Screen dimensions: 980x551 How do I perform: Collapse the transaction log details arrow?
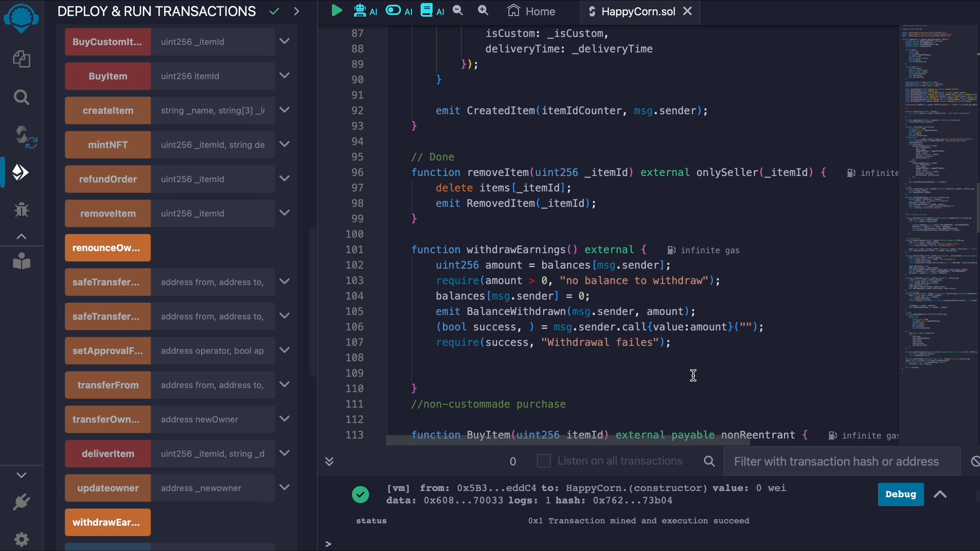point(940,494)
